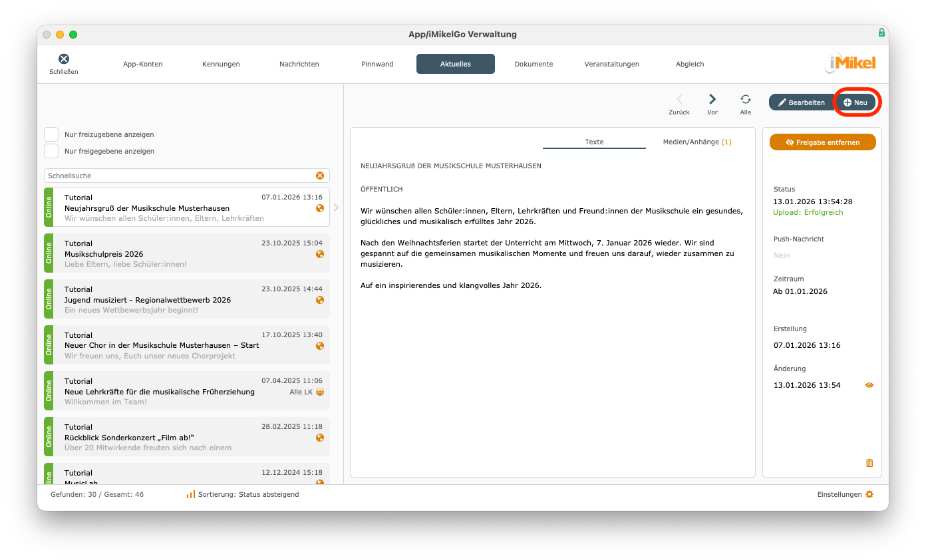
Task: Remove release via 'Freigabe entfernen'
Action: pos(822,142)
